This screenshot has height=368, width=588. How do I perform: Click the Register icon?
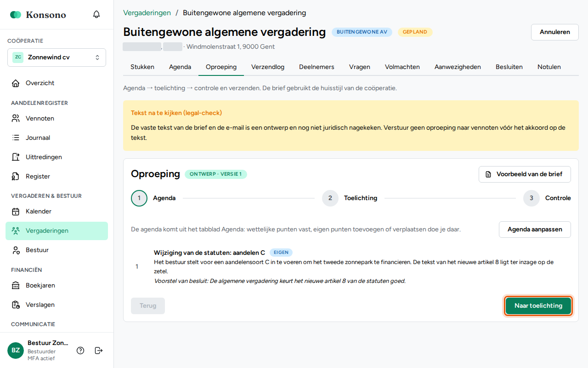pos(16,177)
